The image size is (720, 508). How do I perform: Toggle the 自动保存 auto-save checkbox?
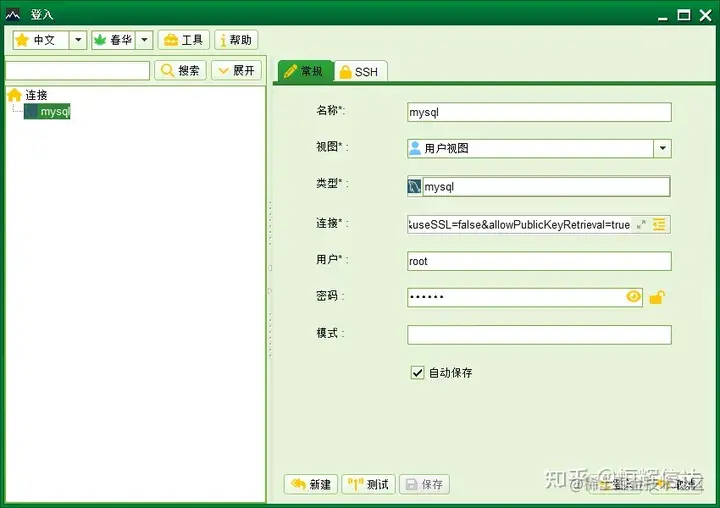pos(417,373)
